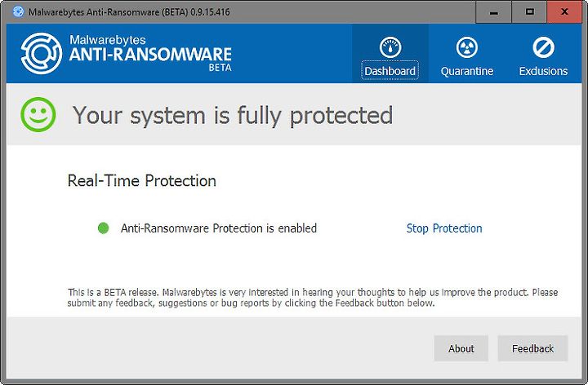Close the Anti-Ransomware window
588x385 pixels.
pos(564,12)
